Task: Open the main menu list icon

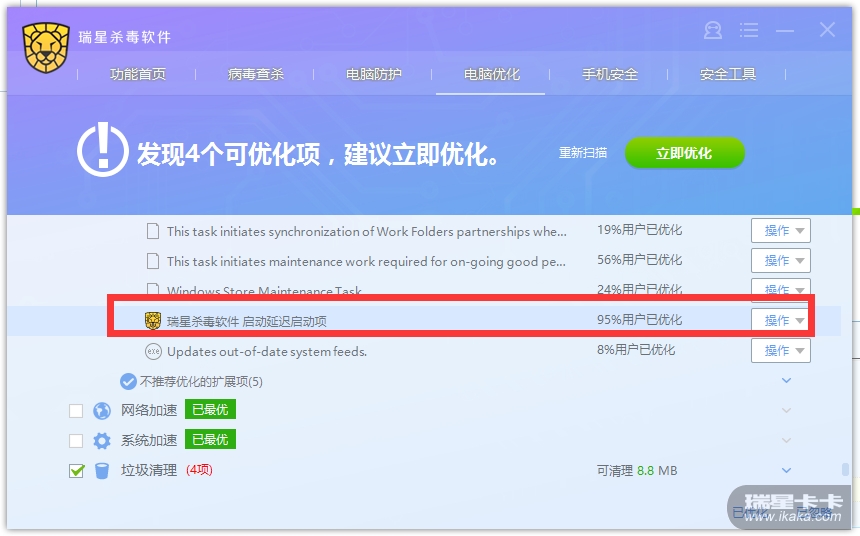Action: pos(749,30)
